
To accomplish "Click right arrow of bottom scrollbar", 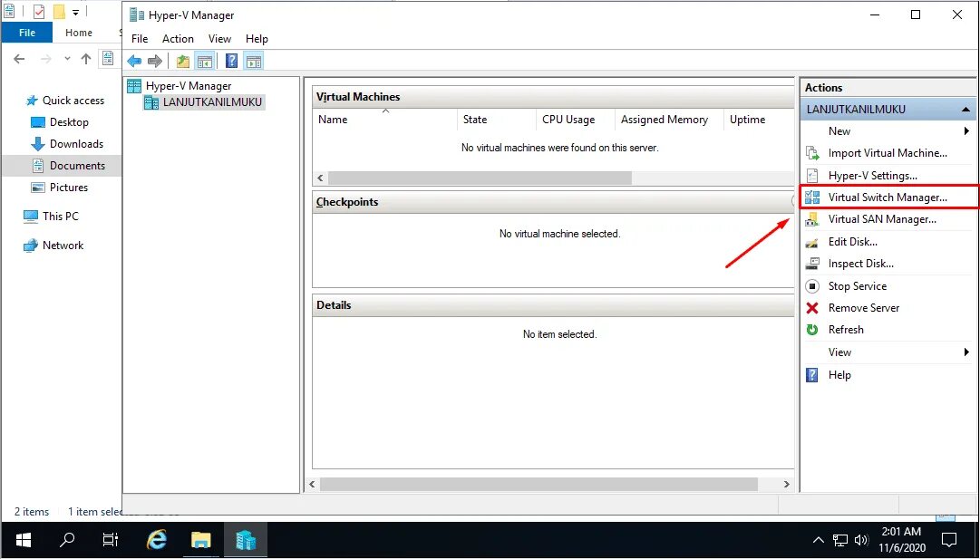I will pyautogui.click(x=786, y=484).
